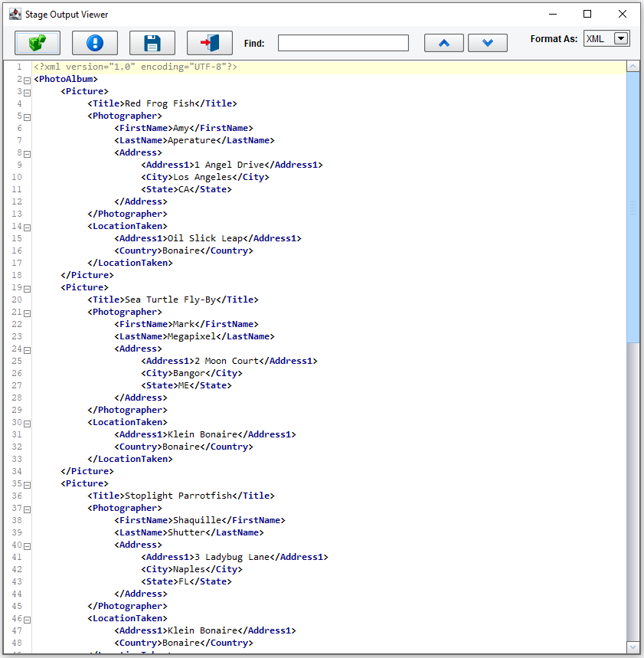Find next match with the down arrow
The image size is (644, 658).
pyautogui.click(x=488, y=43)
